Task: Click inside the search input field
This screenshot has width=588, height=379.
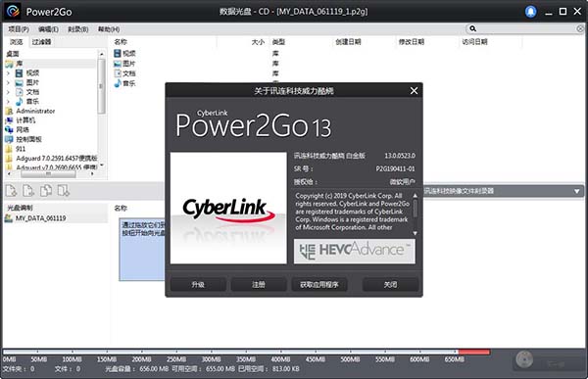Action: click(x=525, y=28)
